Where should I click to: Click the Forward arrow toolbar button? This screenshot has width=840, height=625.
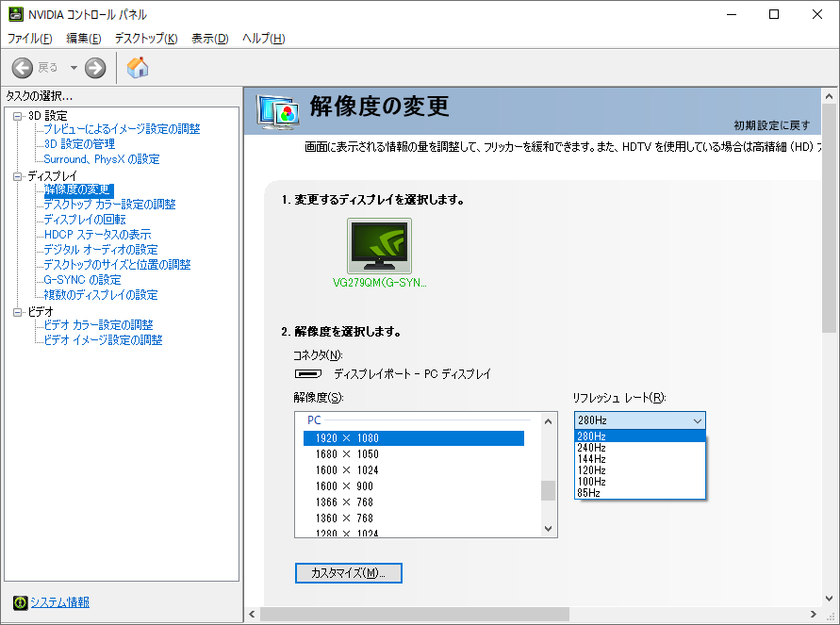95,68
